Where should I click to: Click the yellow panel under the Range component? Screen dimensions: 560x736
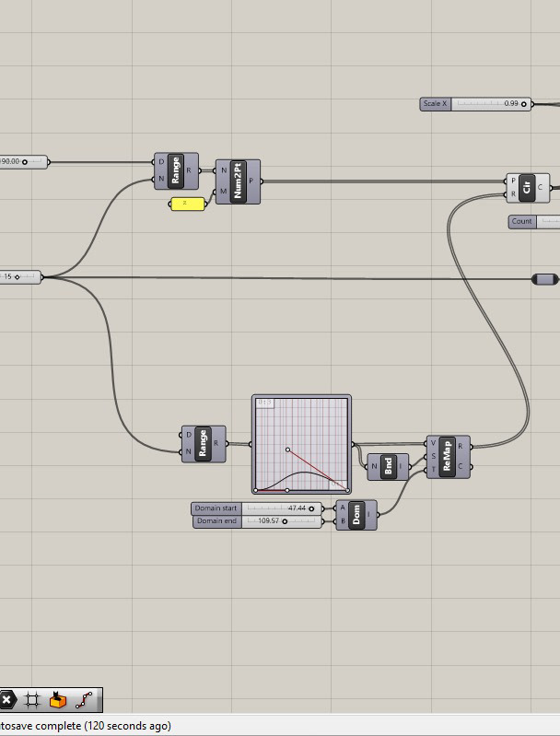[187, 204]
